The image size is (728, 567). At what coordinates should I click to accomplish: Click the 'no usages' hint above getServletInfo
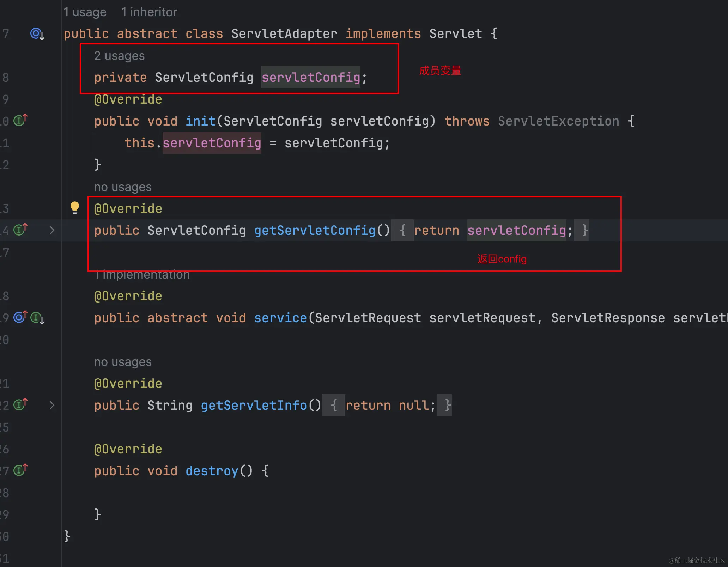point(122,362)
